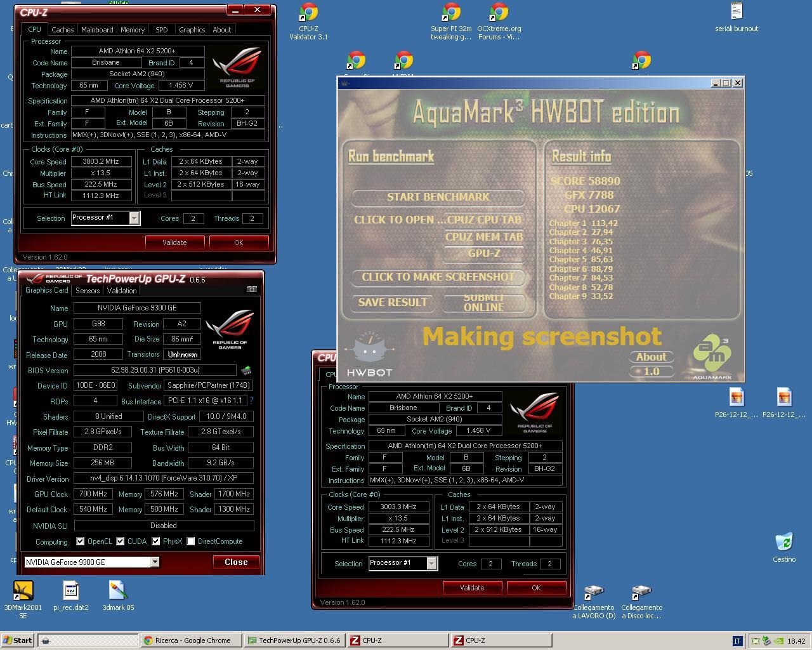Switch to Caches tab in top CPU-Z
The height and width of the screenshot is (650, 812).
tap(62, 30)
